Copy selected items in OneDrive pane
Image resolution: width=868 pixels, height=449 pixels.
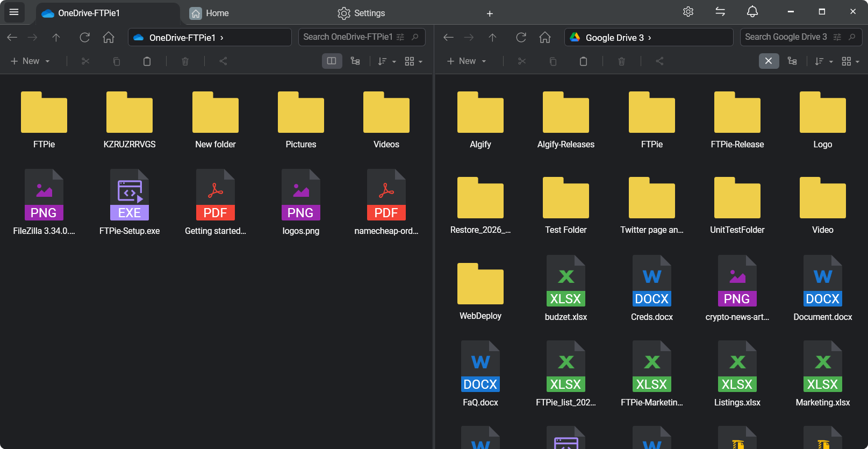click(116, 61)
